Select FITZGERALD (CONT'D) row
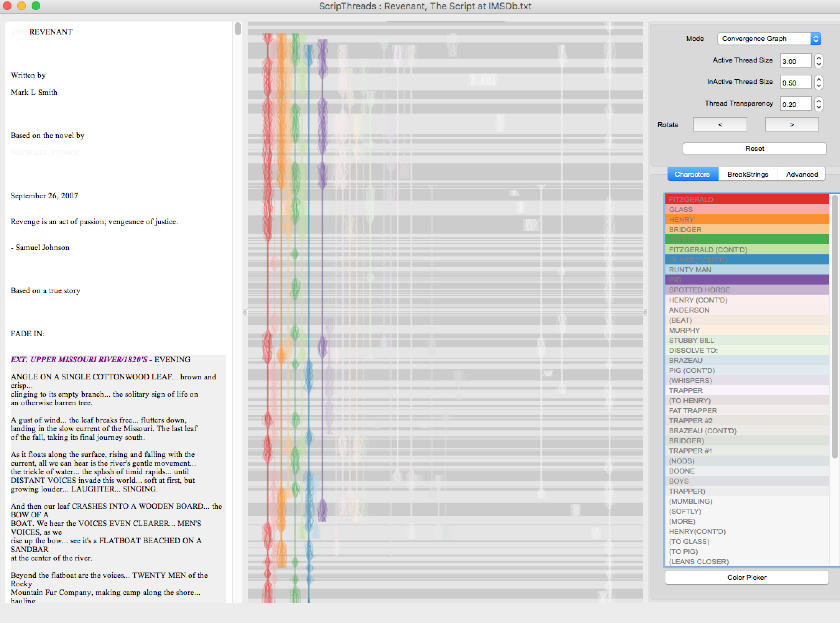The height and width of the screenshot is (623, 840). [747, 250]
